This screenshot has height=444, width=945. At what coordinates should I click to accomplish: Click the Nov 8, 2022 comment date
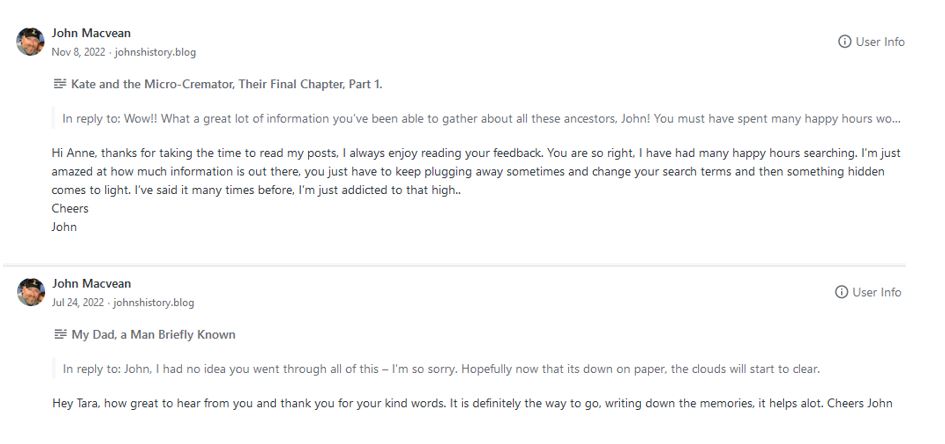(77, 52)
